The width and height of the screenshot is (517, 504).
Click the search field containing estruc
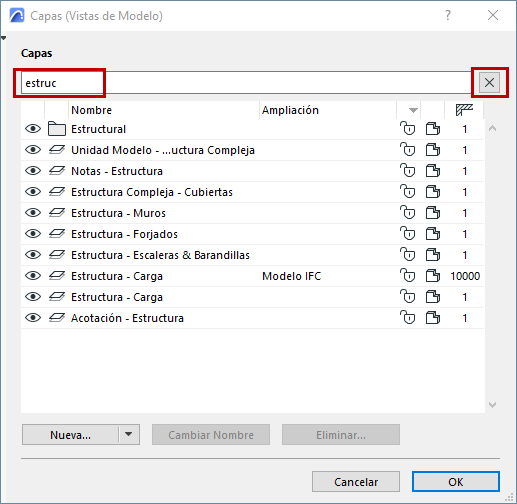pos(246,83)
